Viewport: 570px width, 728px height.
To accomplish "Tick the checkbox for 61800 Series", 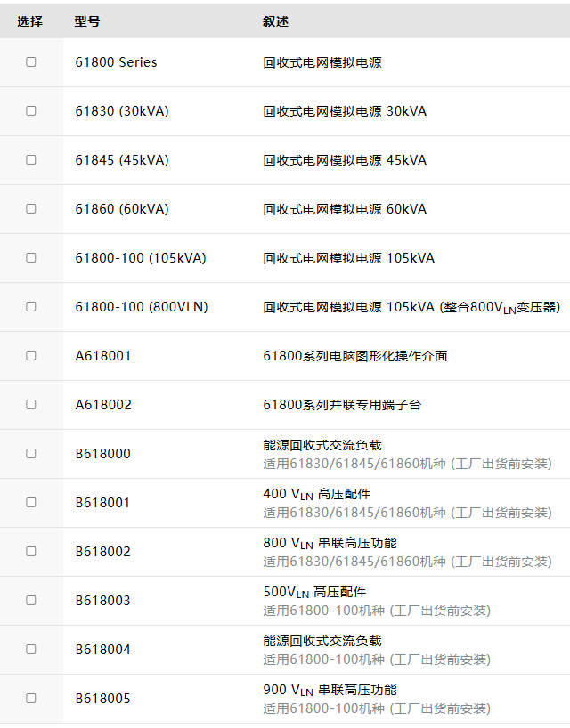I will pyautogui.click(x=30, y=61).
